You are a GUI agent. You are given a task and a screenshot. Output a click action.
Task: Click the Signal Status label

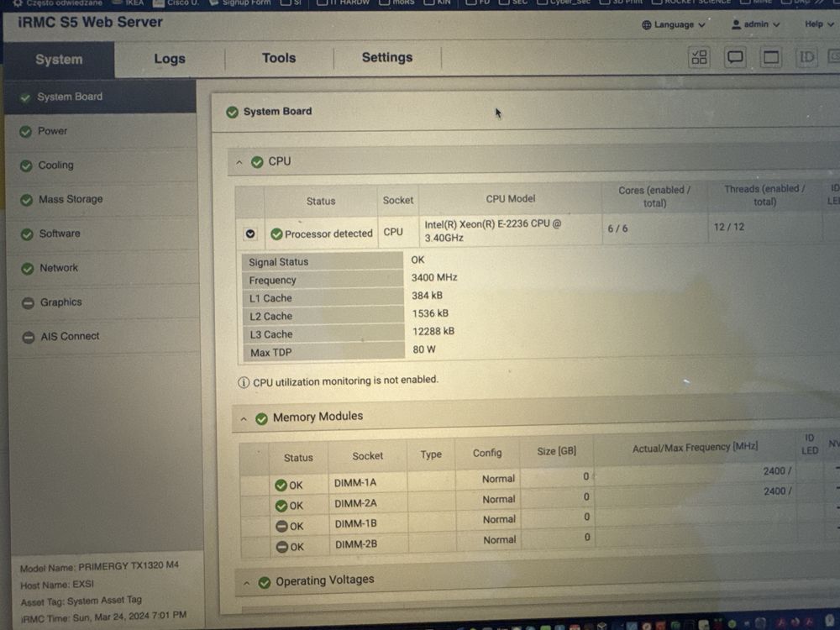(278, 262)
